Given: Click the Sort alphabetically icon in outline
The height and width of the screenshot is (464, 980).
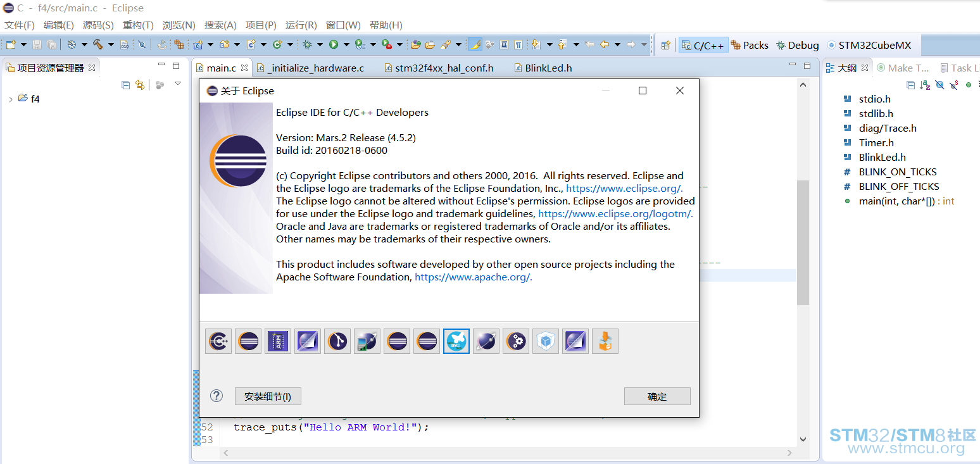Looking at the screenshot, I should click(x=925, y=84).
